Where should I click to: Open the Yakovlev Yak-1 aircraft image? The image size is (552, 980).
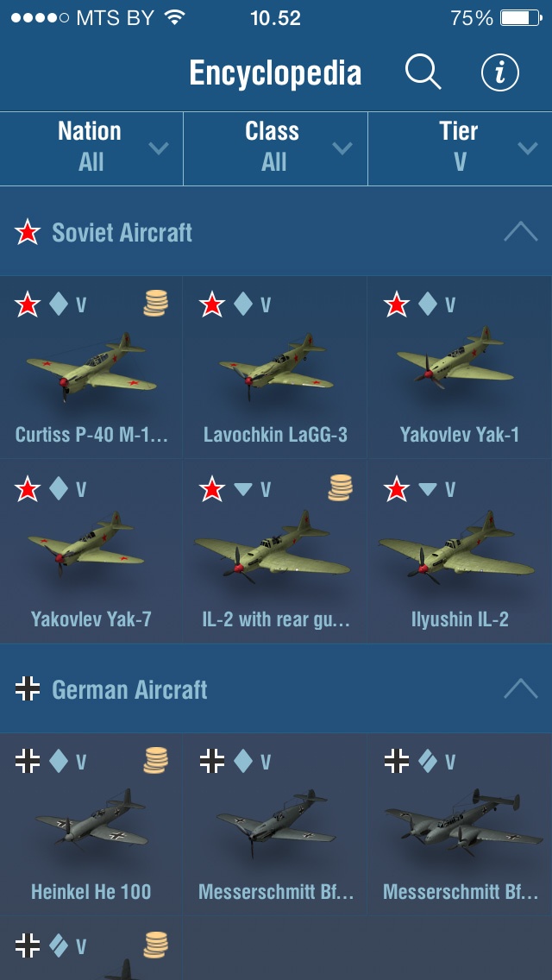point(455,361)
